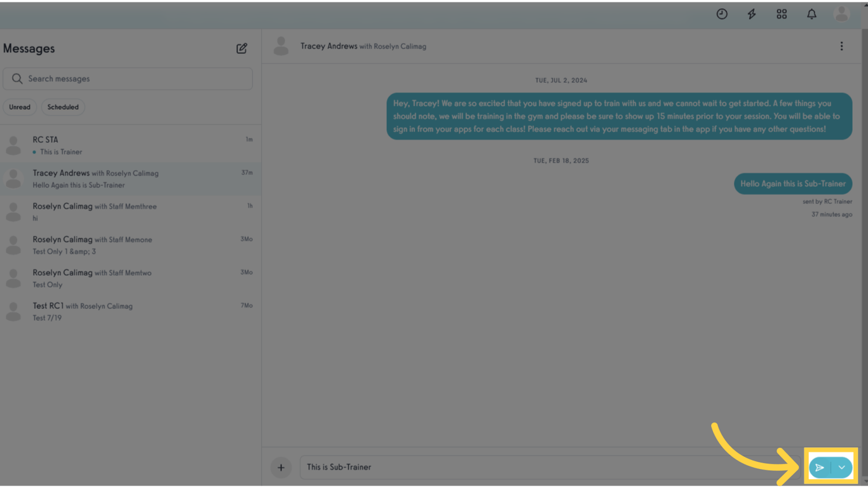Compose a new message with the pencil icon
The image size is (868, 488).
241,48
